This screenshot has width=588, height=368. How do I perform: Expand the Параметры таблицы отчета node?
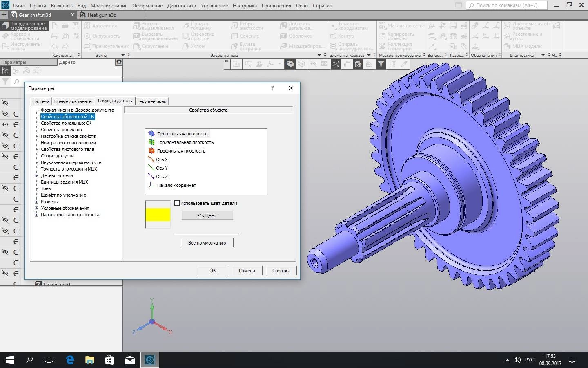(36, 215)
